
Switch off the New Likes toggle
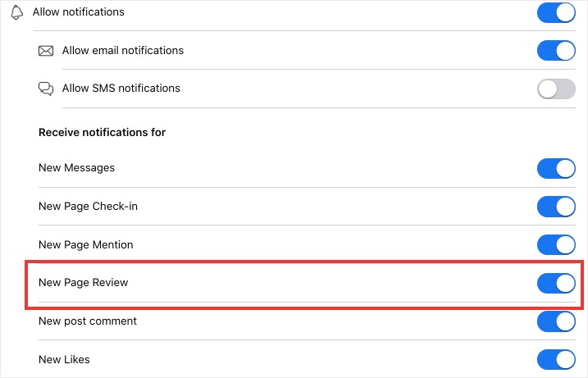(x=556, y=359)
